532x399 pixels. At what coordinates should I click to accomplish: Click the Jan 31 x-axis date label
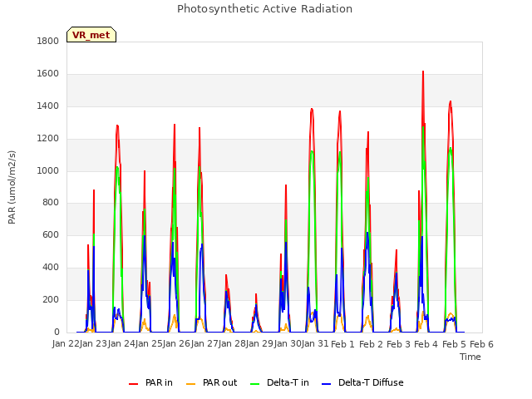pyautogui.click(x=315, y=344)
